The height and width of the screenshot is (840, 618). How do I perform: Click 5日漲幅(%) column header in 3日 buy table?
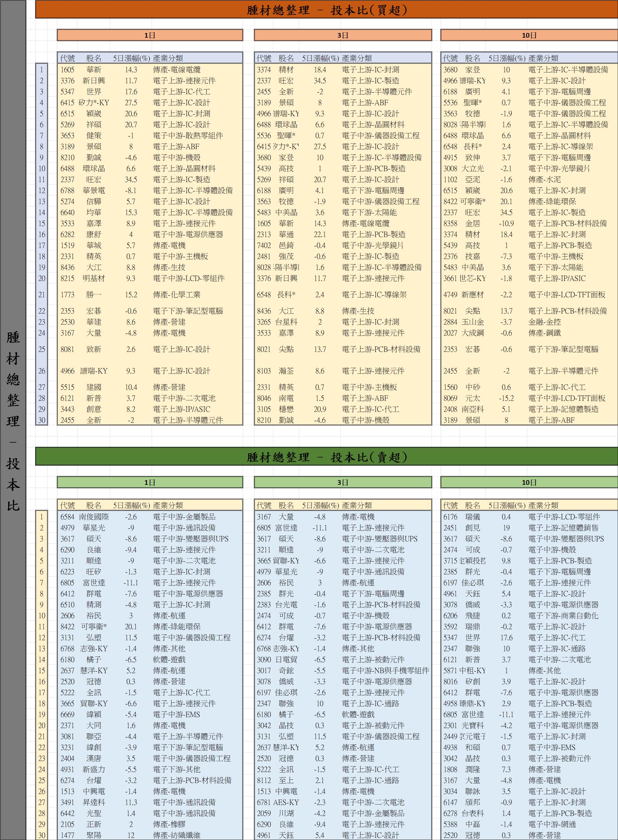[x=320, y=58]
